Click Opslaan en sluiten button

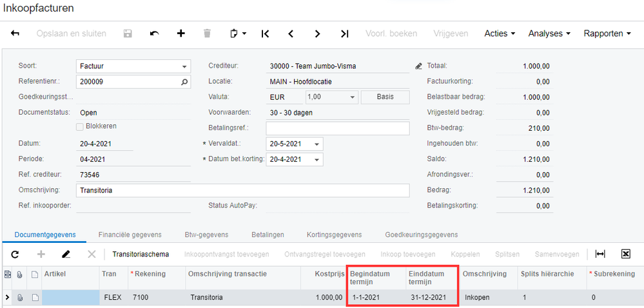(x=72, y=34)
